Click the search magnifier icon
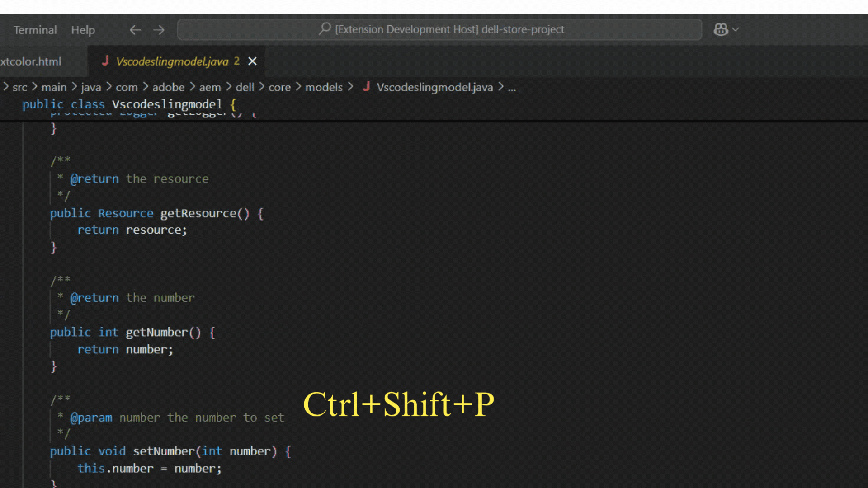 325,29
